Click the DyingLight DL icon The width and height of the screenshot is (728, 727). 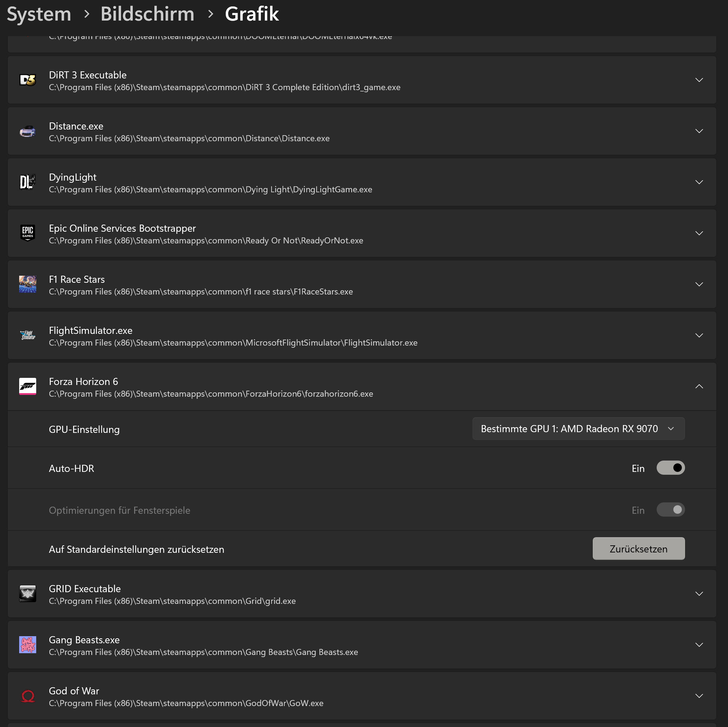pyautogui.click(x=27, y=182)
